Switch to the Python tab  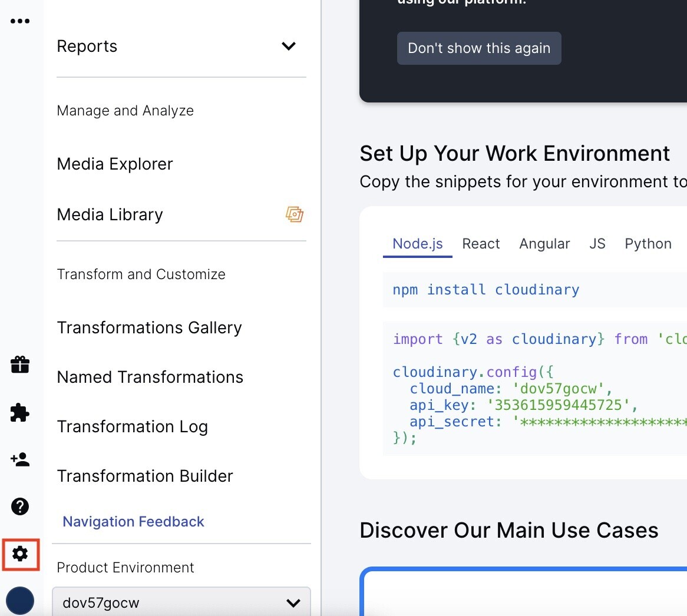pyautogui.click(x=648, y=243)
